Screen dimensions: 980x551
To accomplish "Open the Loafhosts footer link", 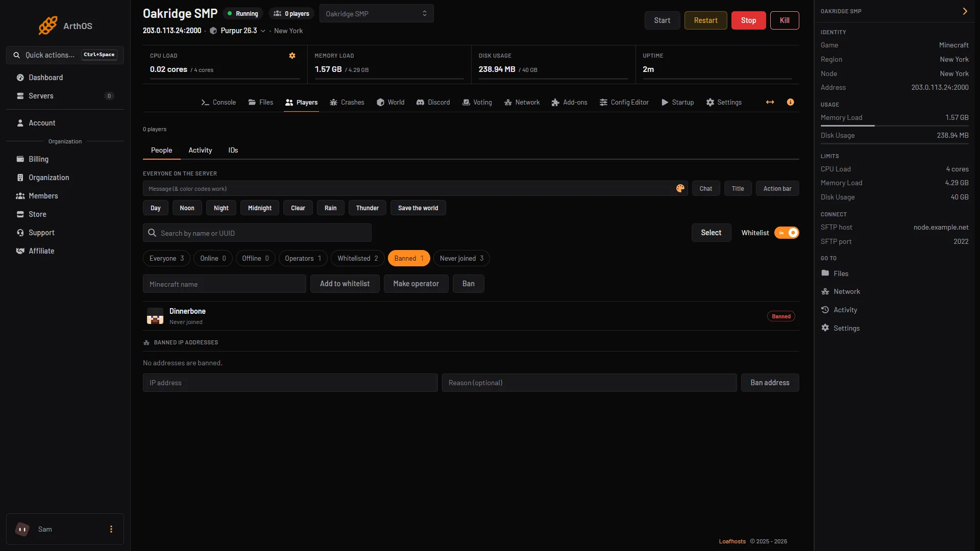I will 732,541.
